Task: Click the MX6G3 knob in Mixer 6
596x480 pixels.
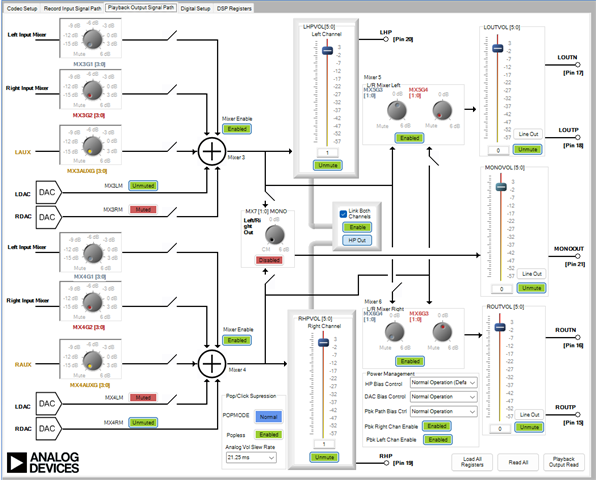Action: point(442,332)
